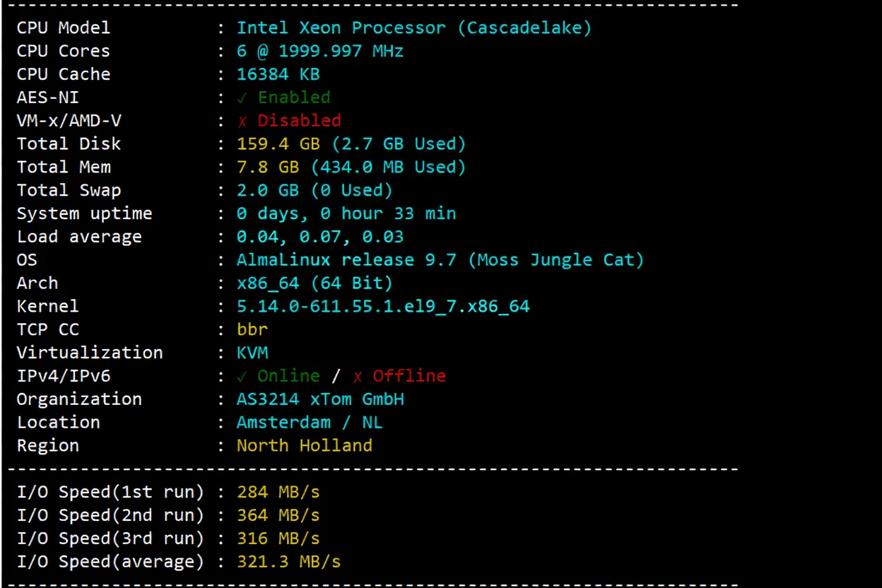
Task: Click the 'AS3214 xTom GmbH' value
Action: (x=320, y=399)
